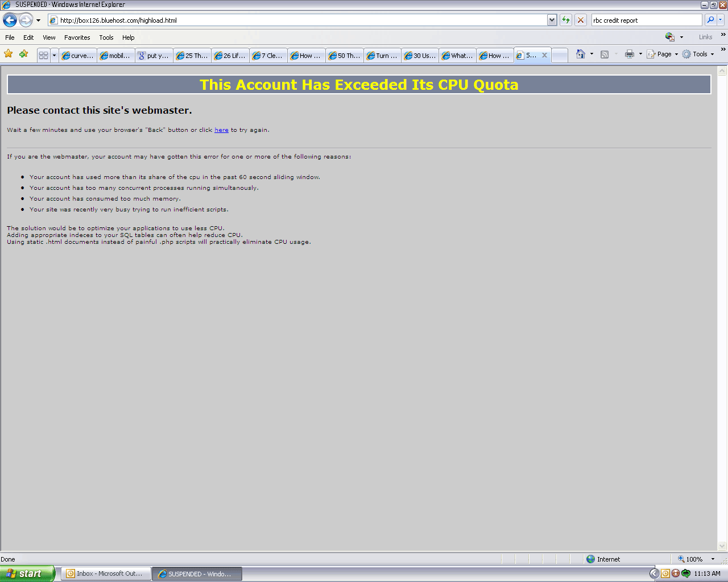728x582 pixels.
Task: Open Quick Tabs thumbnail view
Action: [x=44, y=54]
